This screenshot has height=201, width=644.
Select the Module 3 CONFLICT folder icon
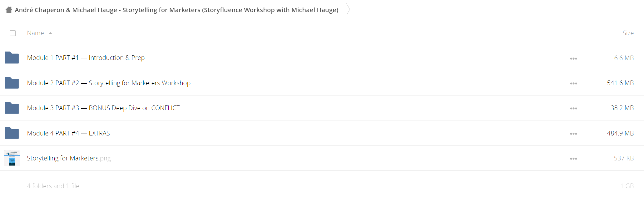(12, 108)
